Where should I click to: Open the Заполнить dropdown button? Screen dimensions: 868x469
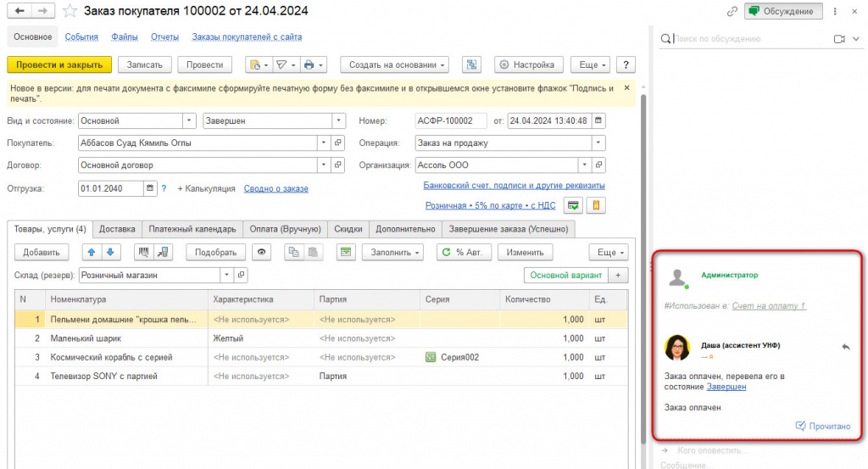393,252
